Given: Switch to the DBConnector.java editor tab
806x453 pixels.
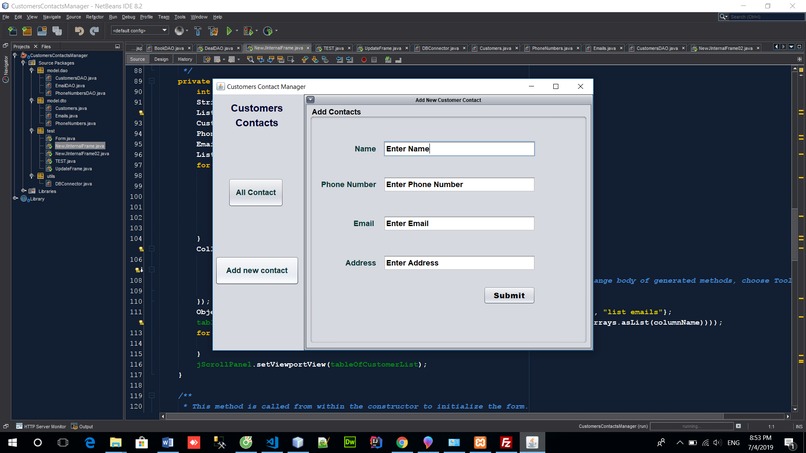Looking at the screenshot, I should (x=440, y=48).
